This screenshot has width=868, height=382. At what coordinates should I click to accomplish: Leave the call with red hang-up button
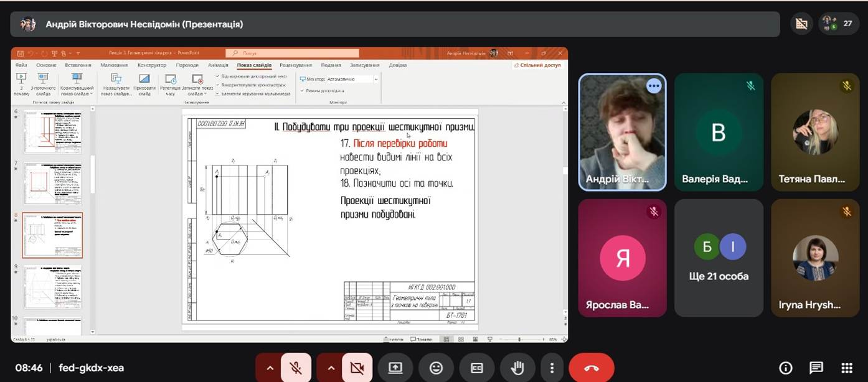tap(592, 368)
